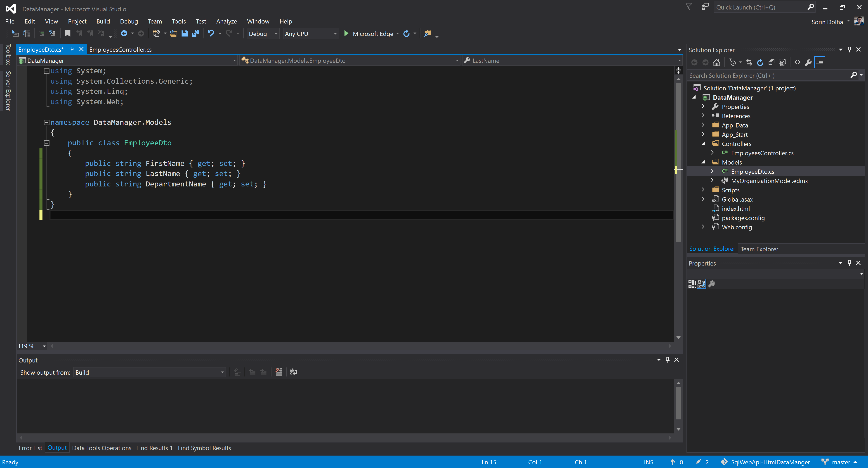Click the Undo arrow icon
This screenshot has width=868, height=468.
(x=211, y=33)
